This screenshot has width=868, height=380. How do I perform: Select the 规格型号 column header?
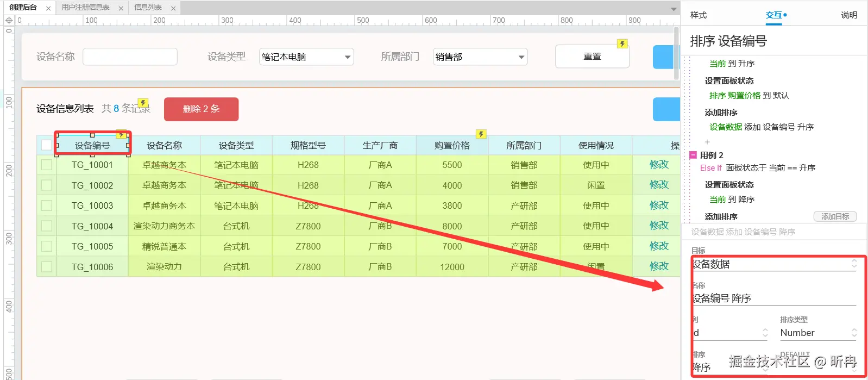[308, 145]
